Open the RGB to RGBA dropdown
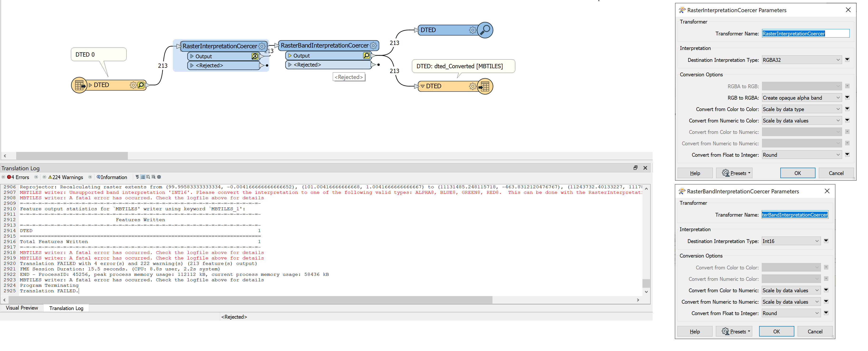This screenshot has width=868, height=351. tap(802, 98)
